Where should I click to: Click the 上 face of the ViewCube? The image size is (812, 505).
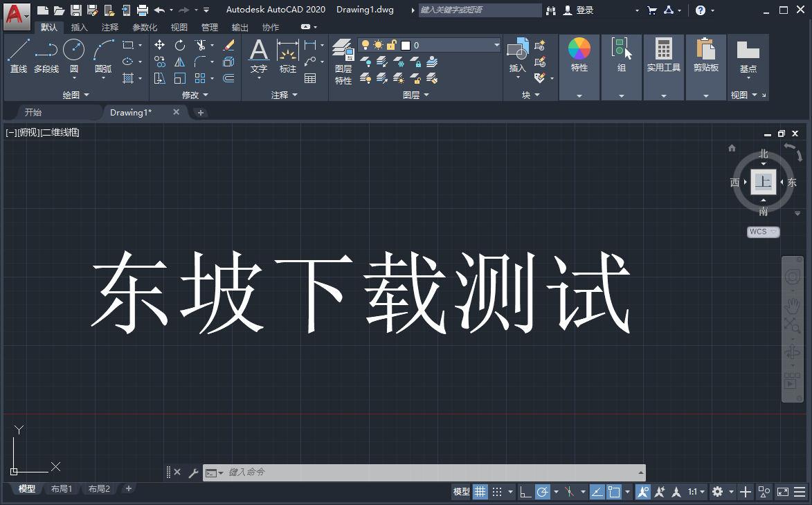tap(764, 182)
